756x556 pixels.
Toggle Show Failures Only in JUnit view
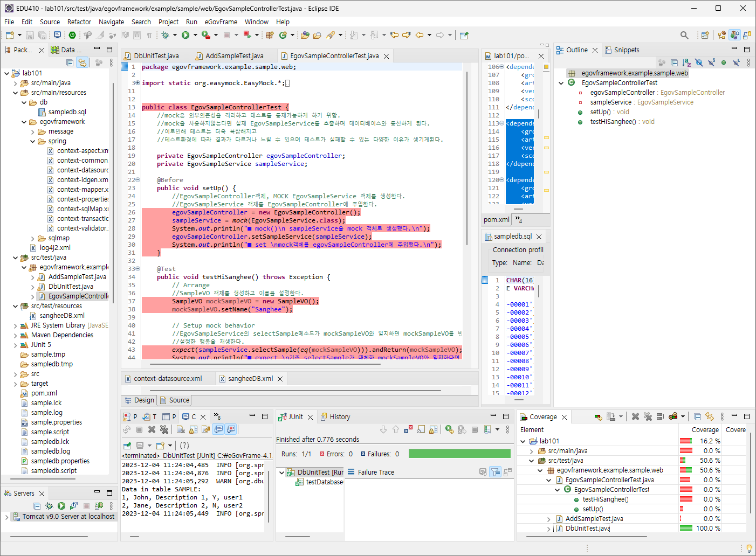(408, 429)
